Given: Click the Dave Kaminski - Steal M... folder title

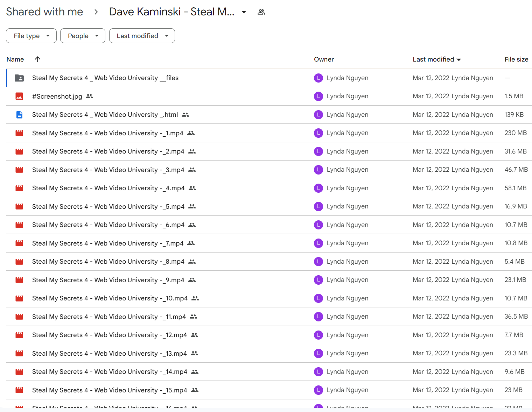Looking at the screenshot, I should pos(171,12).
